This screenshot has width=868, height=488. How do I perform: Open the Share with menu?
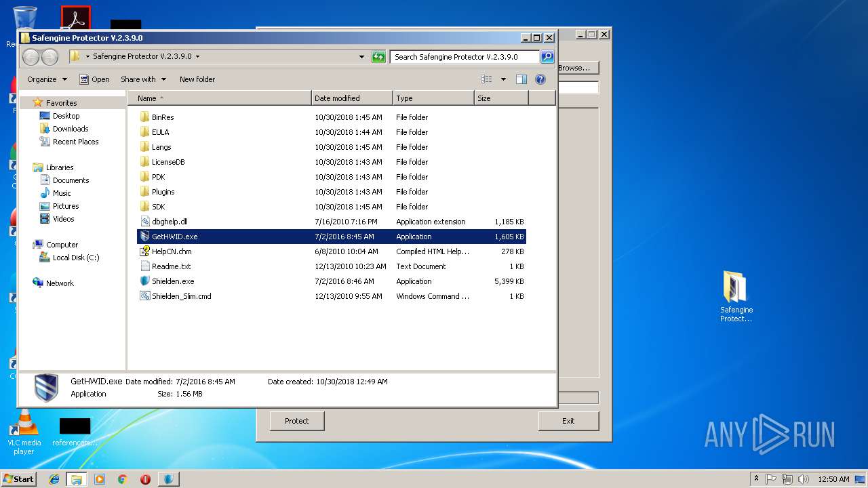click(x=143, y=79)
